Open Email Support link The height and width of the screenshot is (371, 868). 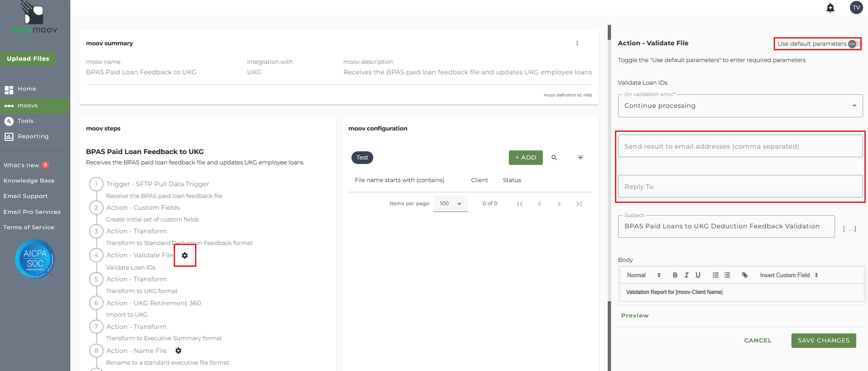(25, 196)
